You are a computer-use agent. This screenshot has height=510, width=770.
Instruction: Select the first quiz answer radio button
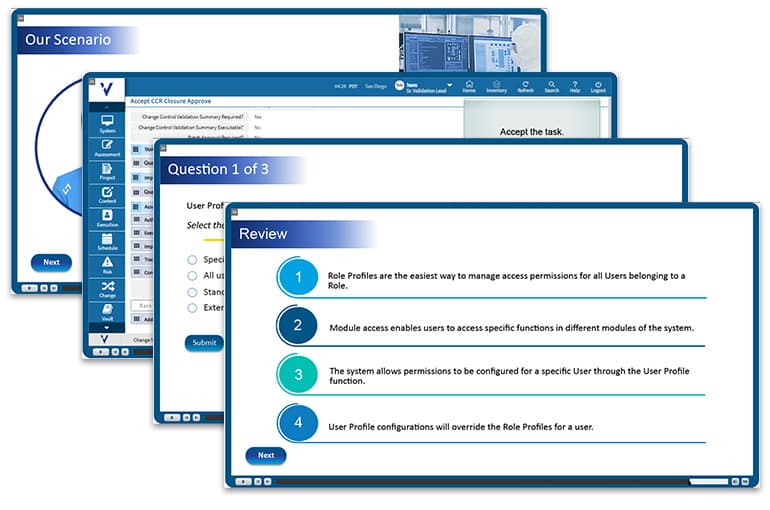tap(192, 259)
